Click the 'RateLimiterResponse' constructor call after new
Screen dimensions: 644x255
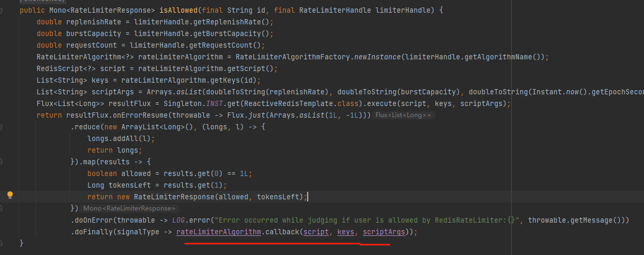(x=174, y=197)
